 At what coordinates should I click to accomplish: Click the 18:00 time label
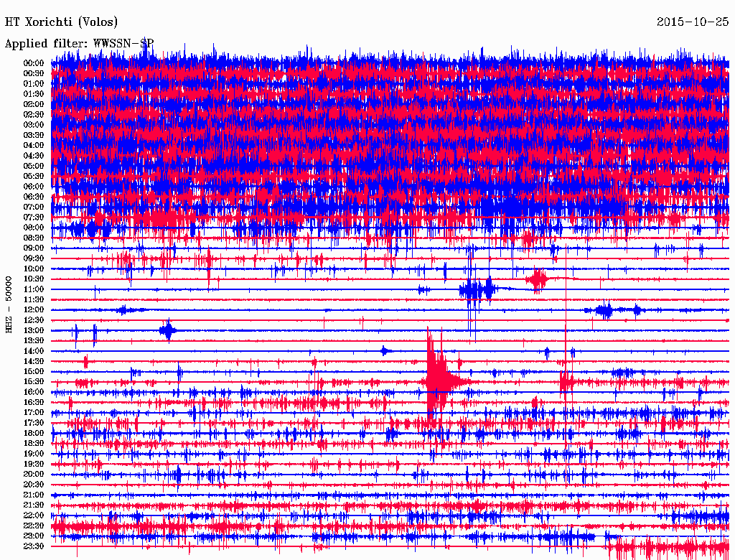[34, 433]
